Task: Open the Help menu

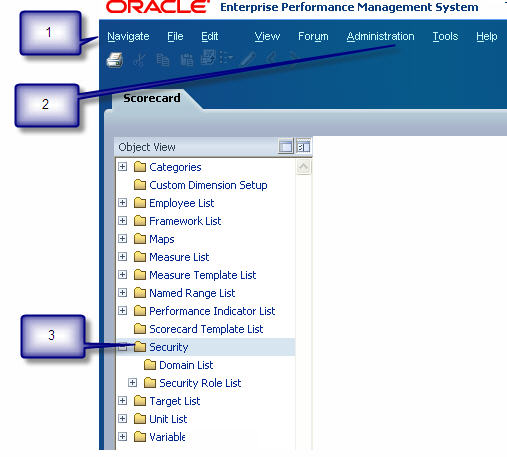Action: (x=487, y=36)
